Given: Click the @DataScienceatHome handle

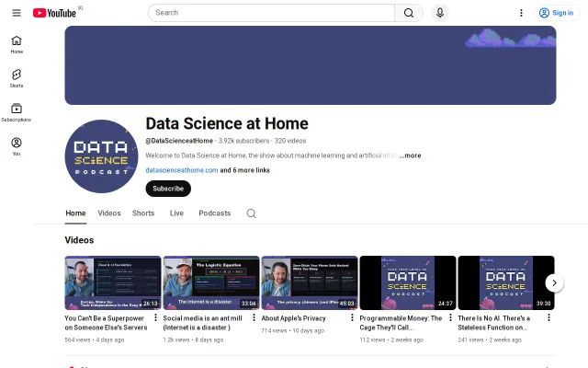Looking at the screenshot, I should click(x=179, y=141).
